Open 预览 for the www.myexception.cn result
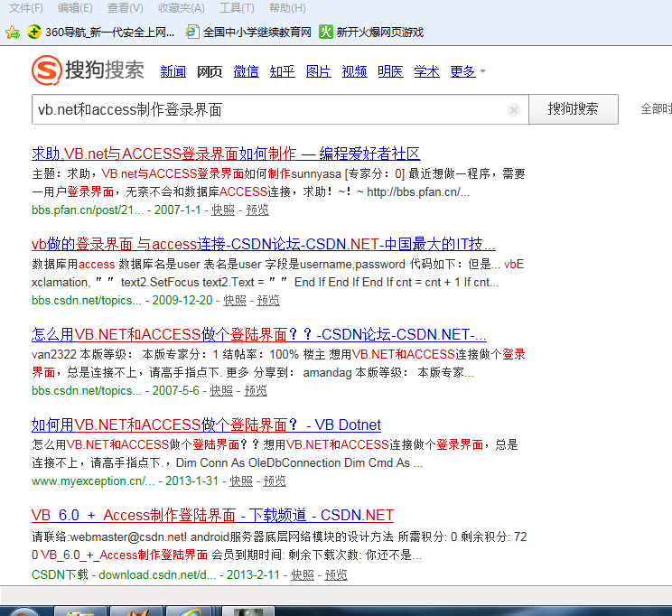672x616 pixels. pyautogui.click(x=275, y=481)
